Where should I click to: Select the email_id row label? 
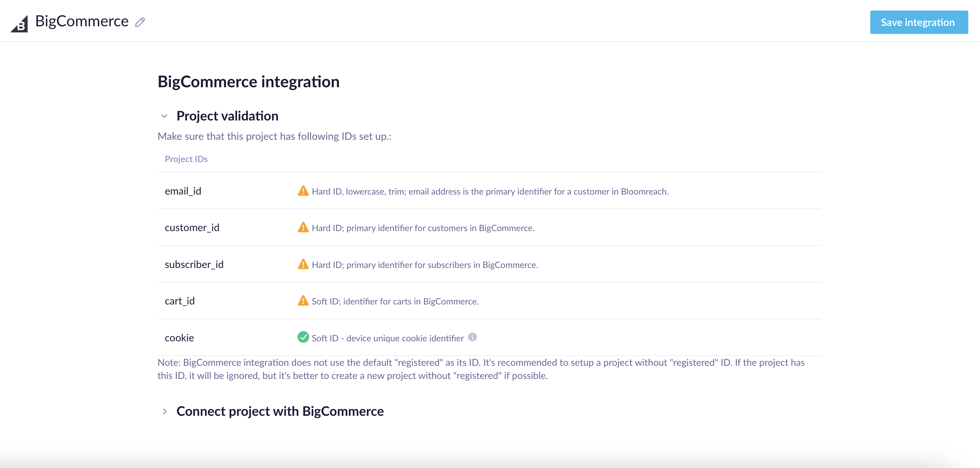tap(183, 191)
